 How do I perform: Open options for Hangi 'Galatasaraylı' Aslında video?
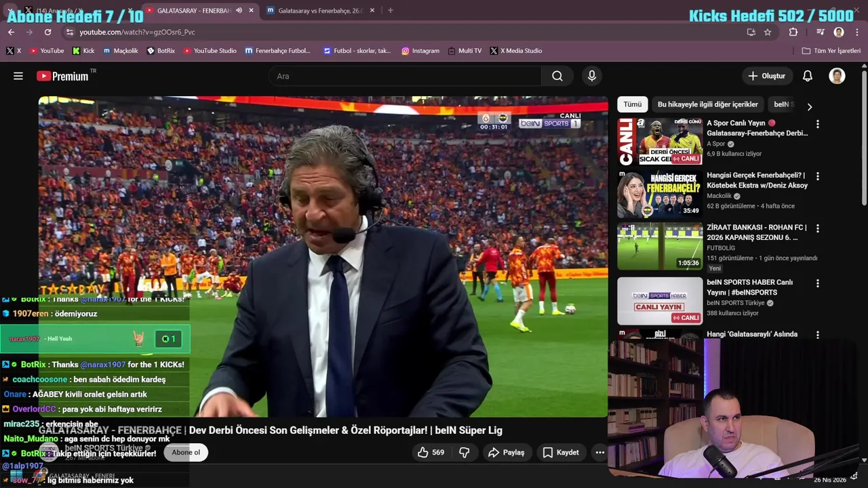(817, 335)
